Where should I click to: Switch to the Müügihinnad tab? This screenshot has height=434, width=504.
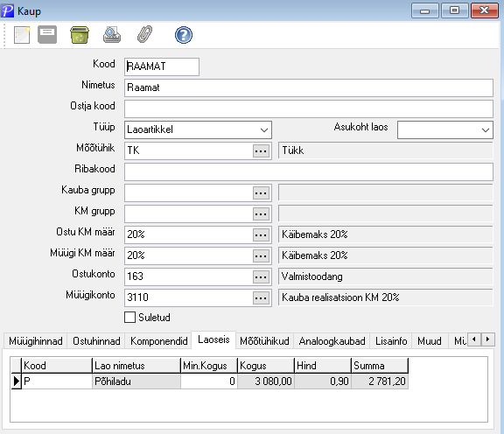click(36, 341)
